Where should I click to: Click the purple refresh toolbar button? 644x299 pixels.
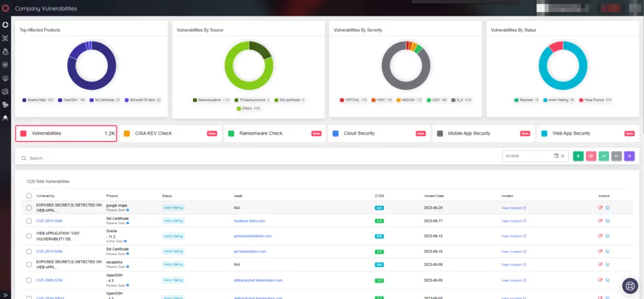pyautogui.click(x=629, y=156)
